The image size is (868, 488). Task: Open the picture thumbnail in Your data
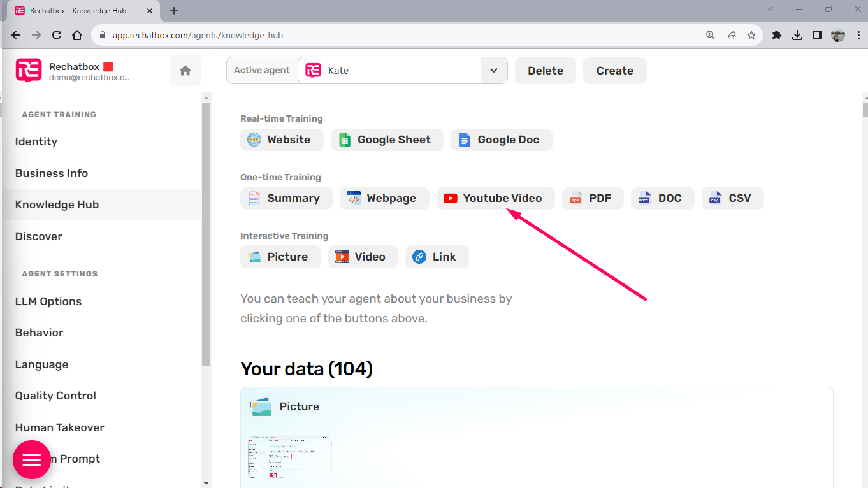[291, 458]
